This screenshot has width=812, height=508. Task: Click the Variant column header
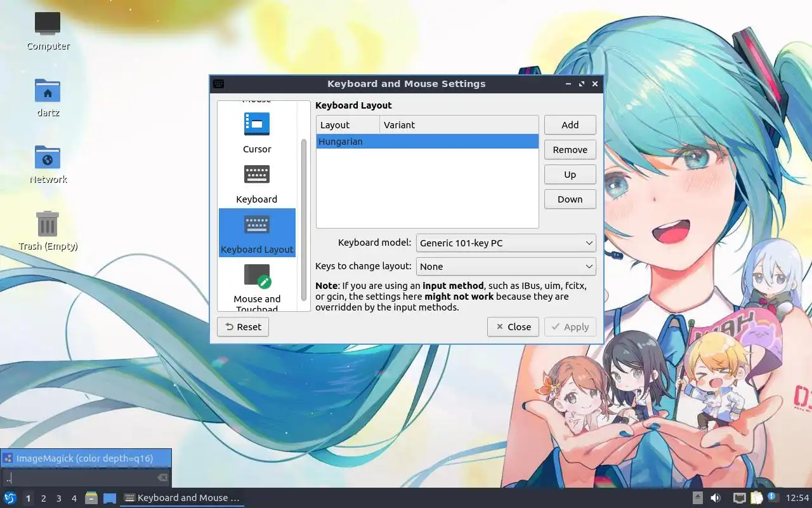pos(459,124)
